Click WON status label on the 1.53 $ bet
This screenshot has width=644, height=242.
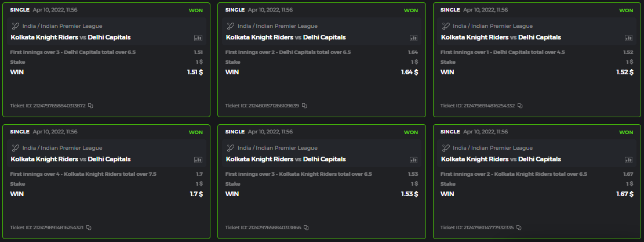pos(410,132)
